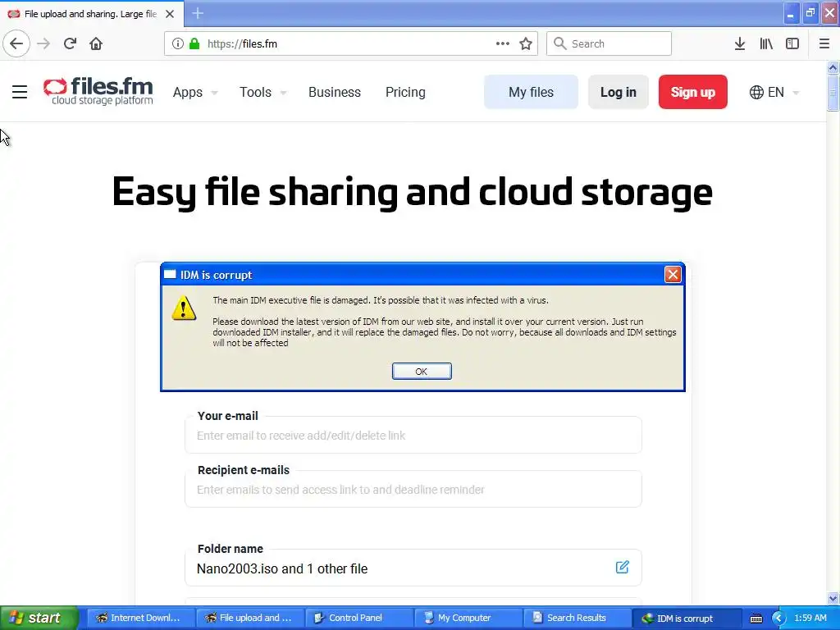Open files.fm site hamburger menu
The height and width of the screenshot is (630, 840).
tap(20, 92)
